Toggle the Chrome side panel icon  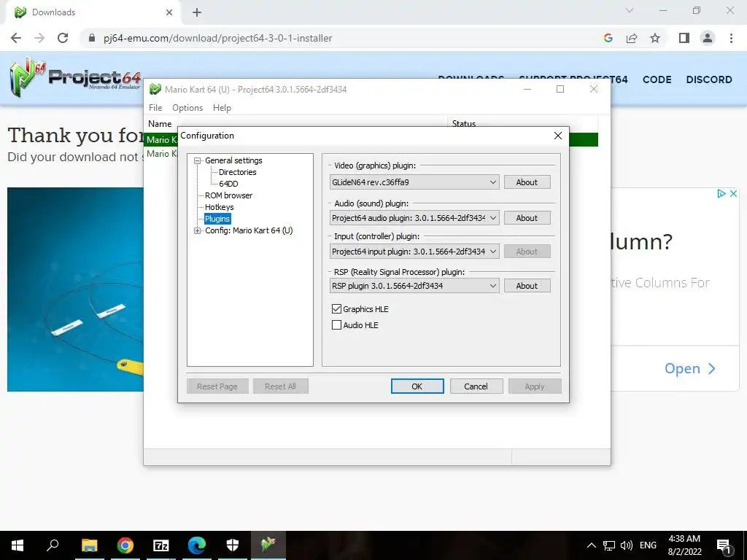tap(684, 38)
